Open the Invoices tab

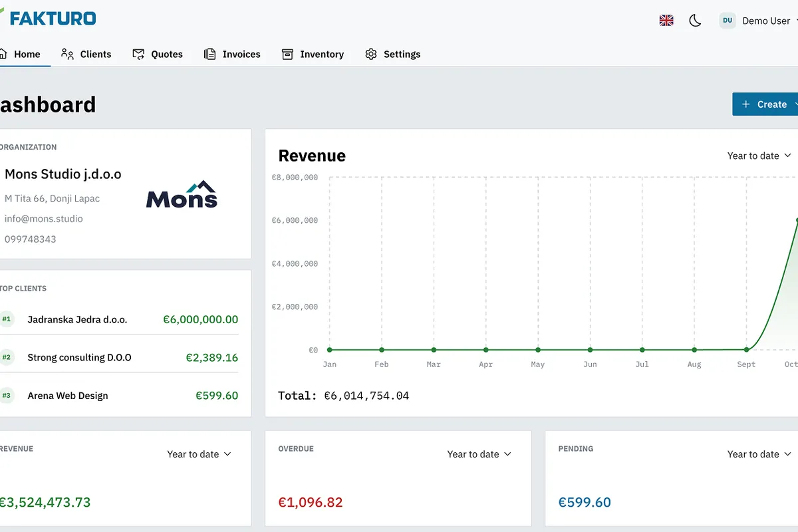232,55
